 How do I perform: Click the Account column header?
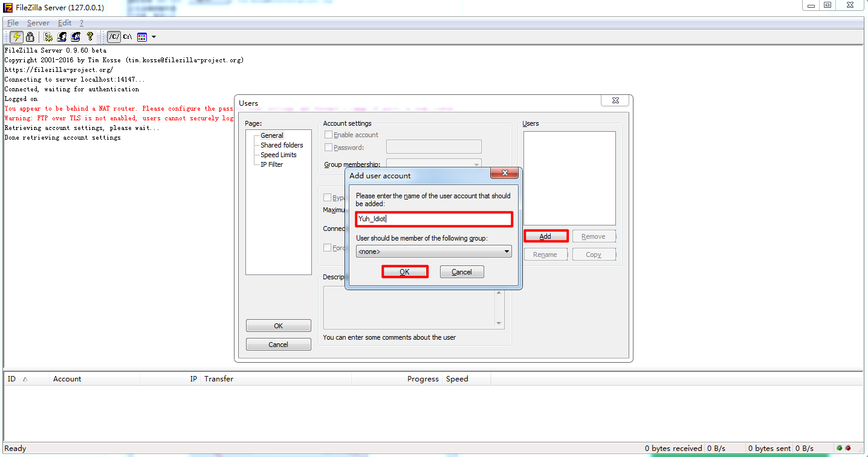(x=94, y=379)
